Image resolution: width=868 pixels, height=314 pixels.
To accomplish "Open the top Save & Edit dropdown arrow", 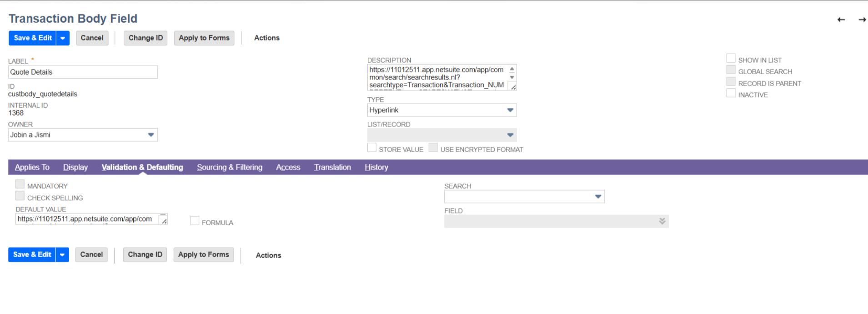I will [x=63, y=38].
